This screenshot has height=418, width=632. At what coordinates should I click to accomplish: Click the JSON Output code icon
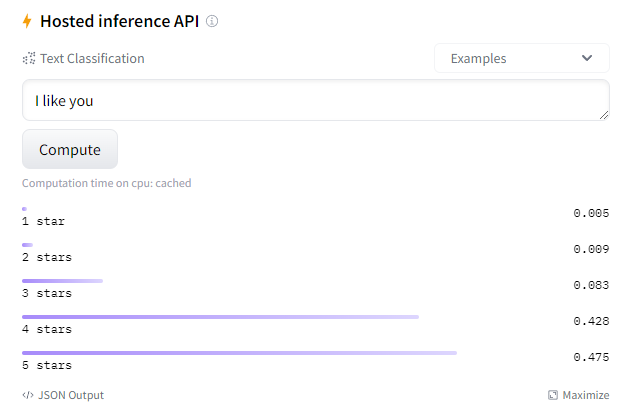point(28,395)
